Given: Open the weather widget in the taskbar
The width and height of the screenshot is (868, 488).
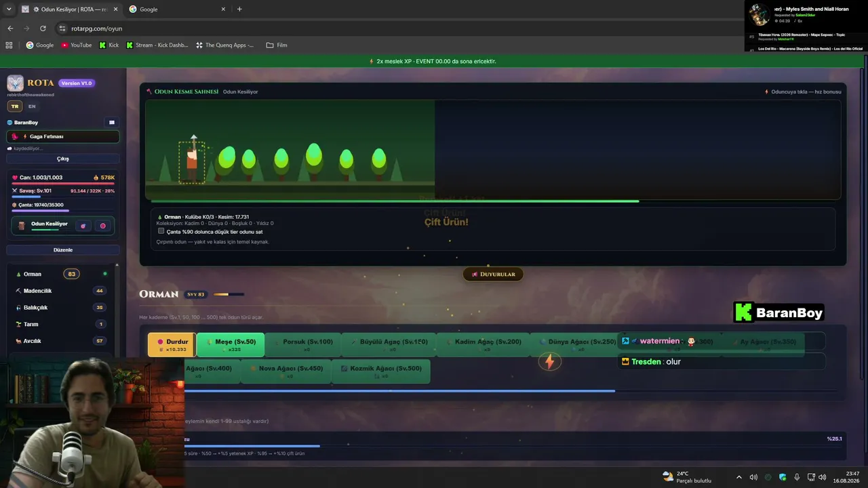Looking at the screenshot, I should 687,477.
